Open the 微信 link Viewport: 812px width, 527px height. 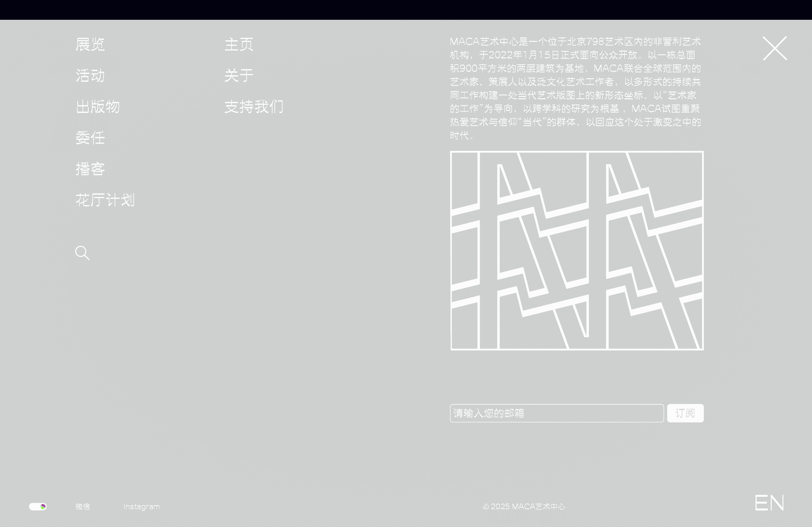pyautogui.click(x=82, y=507)
